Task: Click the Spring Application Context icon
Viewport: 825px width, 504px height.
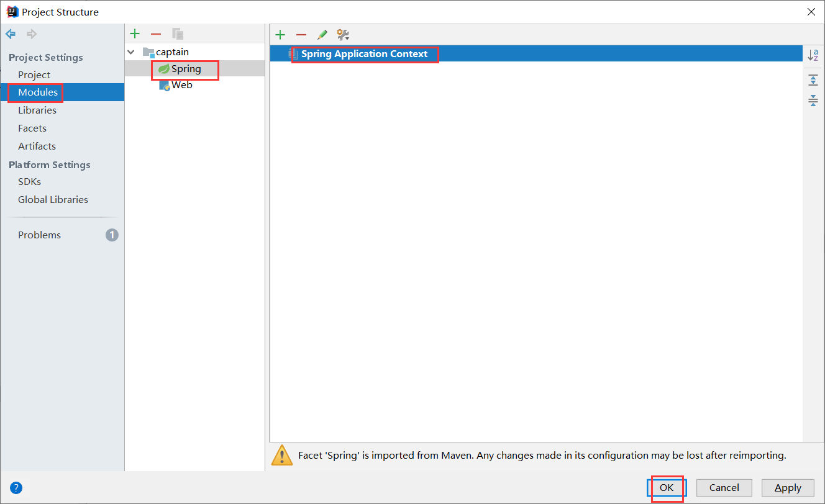Action: point(293,54)
